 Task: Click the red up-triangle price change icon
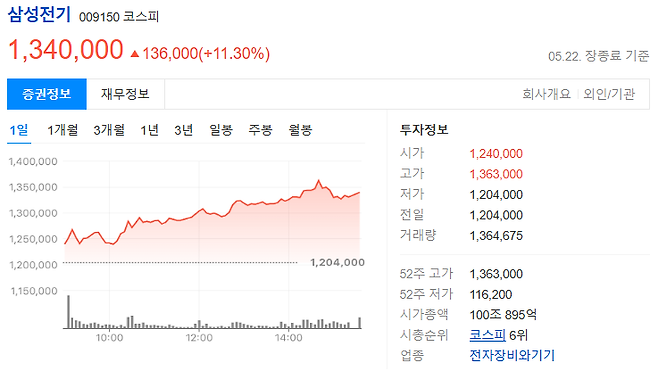tap(135, 54)
